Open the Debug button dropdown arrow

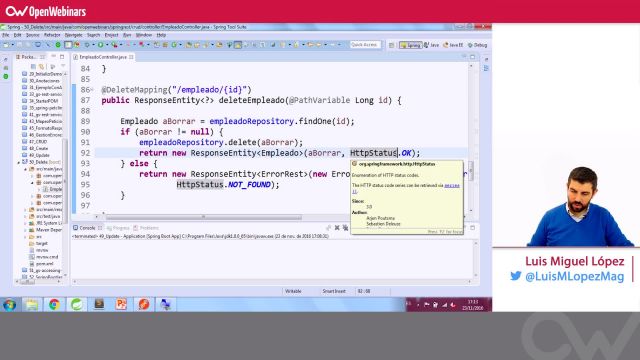click(x=93, y=45)
